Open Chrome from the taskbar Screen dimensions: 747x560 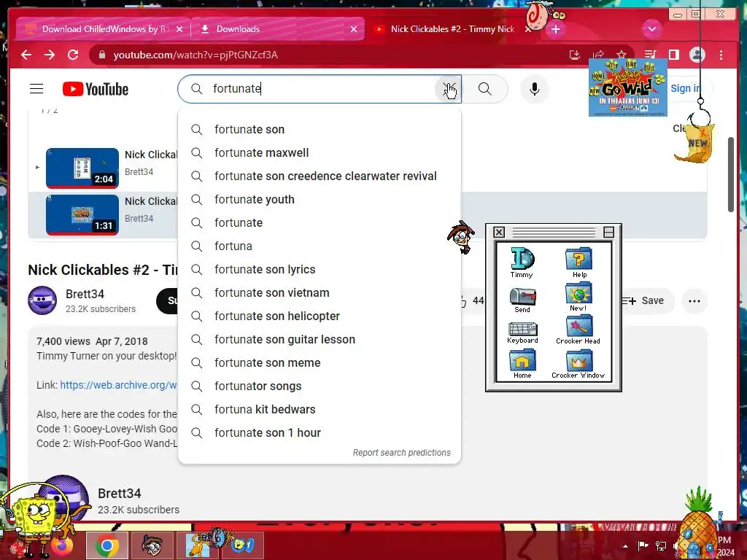tap(107, 545)
